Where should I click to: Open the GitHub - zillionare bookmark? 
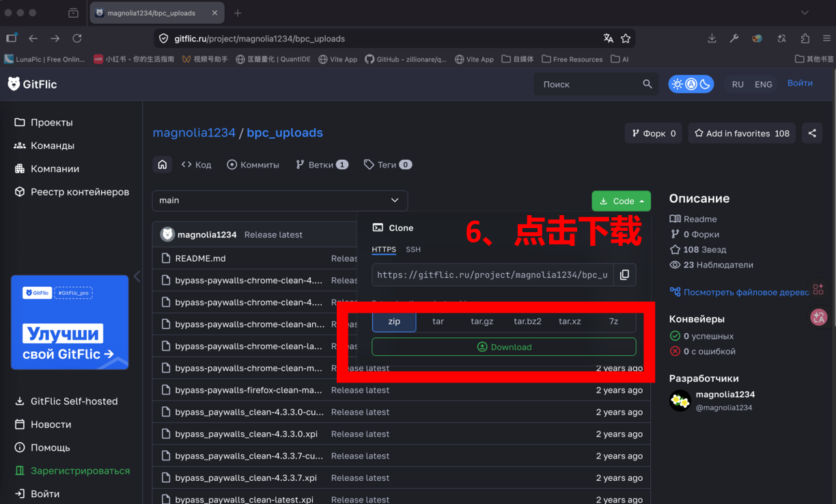tap(406, 59)
